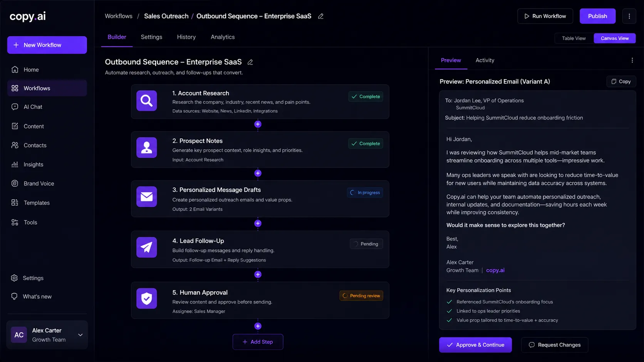Open Templates library
Viewport: 644px width, 362px height.
click(x=47, y=203)
